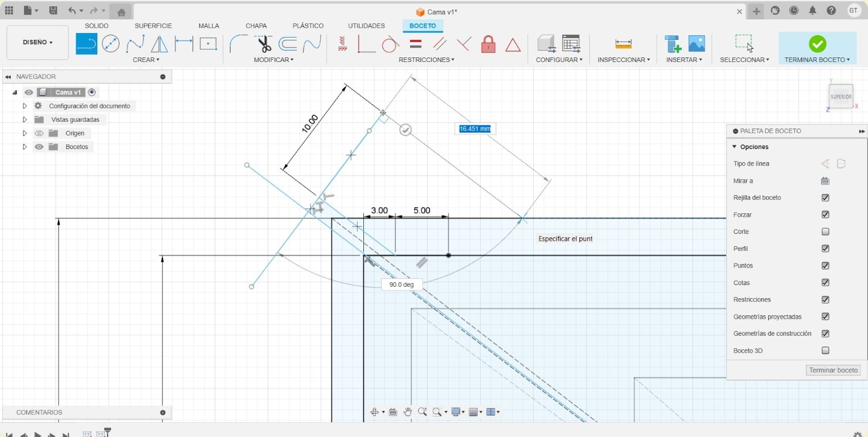Viewport: 868px width, 437px height.
Task: Click the window selection tool icon
Action: click(x=744, y=43)
